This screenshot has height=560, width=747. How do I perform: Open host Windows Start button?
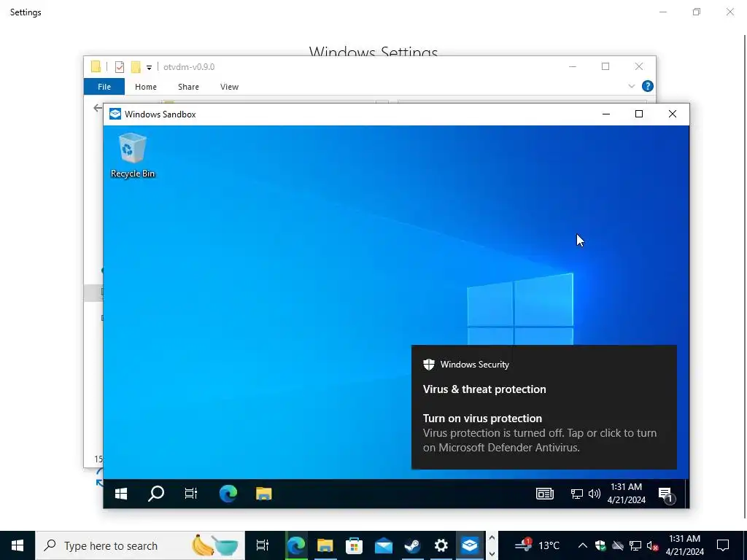[x=18, y=545]
